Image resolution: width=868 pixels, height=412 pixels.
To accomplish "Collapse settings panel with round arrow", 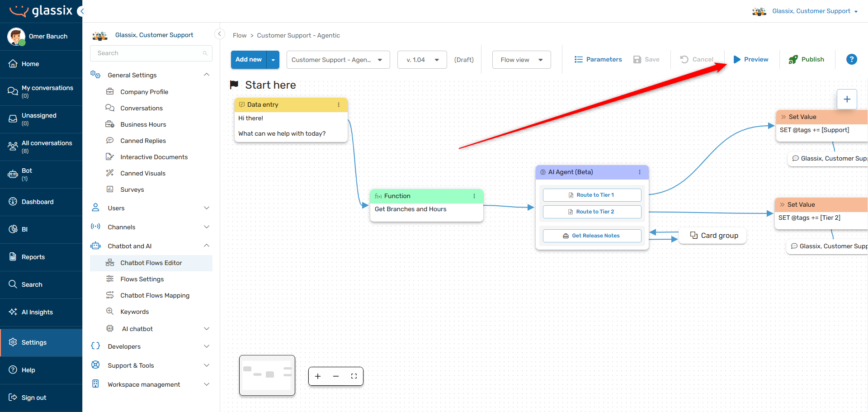I will (x=220, y=34).
